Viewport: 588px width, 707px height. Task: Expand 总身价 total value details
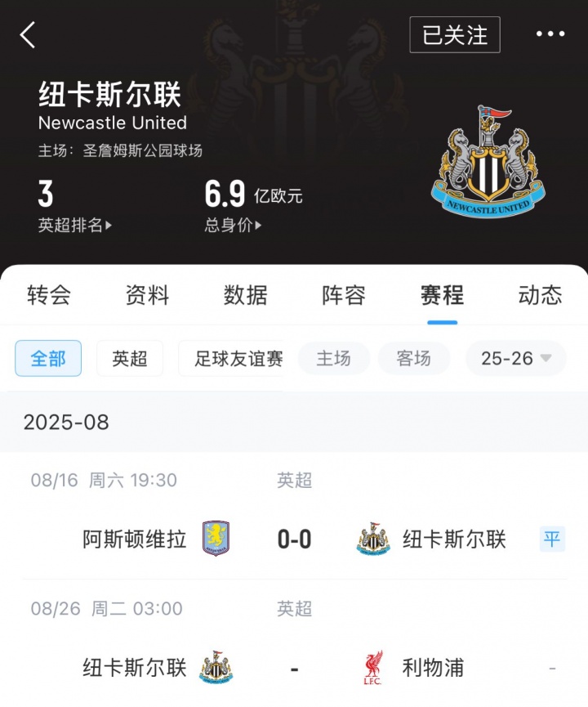pyautogui.click(x=233, y=225)
